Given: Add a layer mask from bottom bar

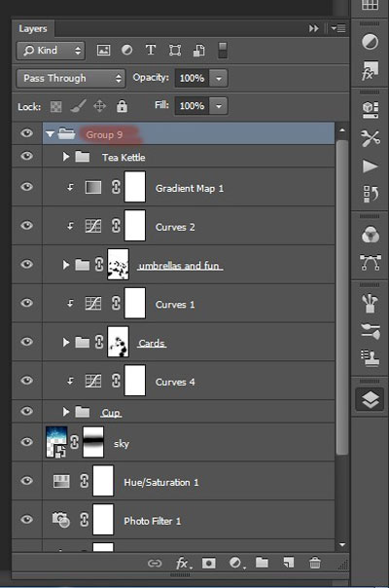Looking at the screenshot, I should click(209, 563).
